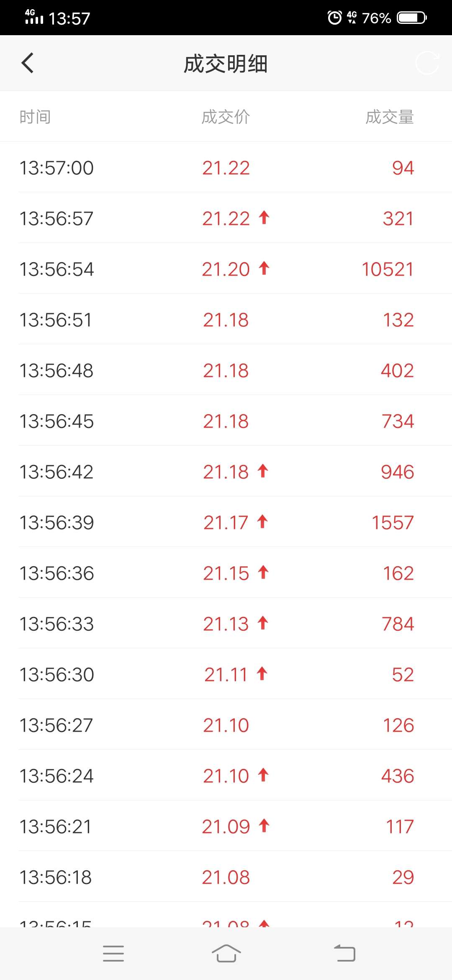Tap the back arrow icon
452x980 pixels.
28,63
